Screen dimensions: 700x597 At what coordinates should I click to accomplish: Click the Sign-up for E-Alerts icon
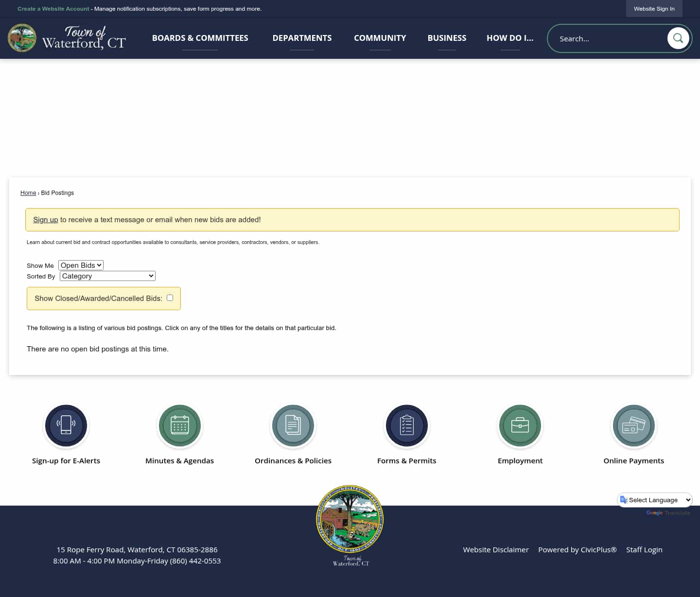[x=66, y=425]
